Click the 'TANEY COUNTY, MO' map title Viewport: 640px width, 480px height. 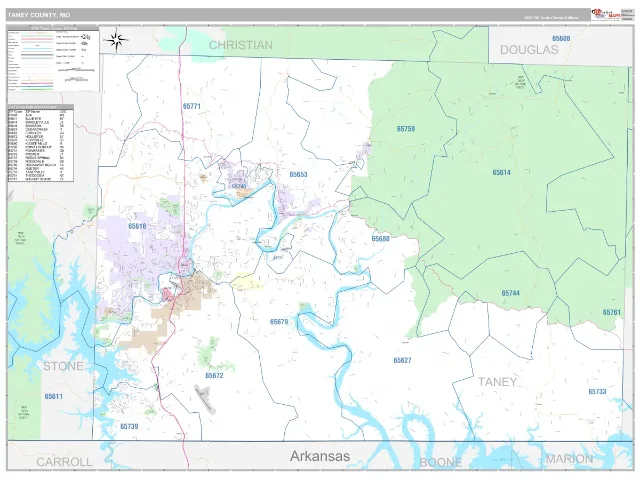coord(39,15)
